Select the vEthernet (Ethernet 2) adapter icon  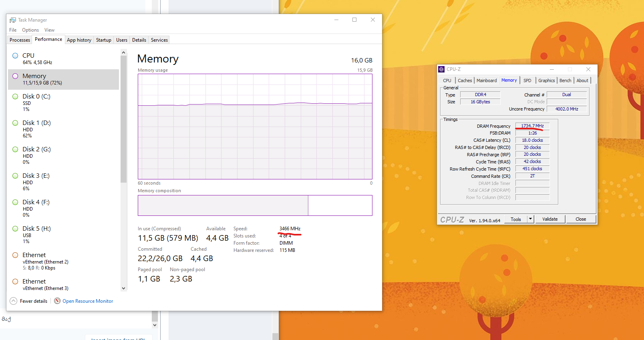tap(15, 255)
